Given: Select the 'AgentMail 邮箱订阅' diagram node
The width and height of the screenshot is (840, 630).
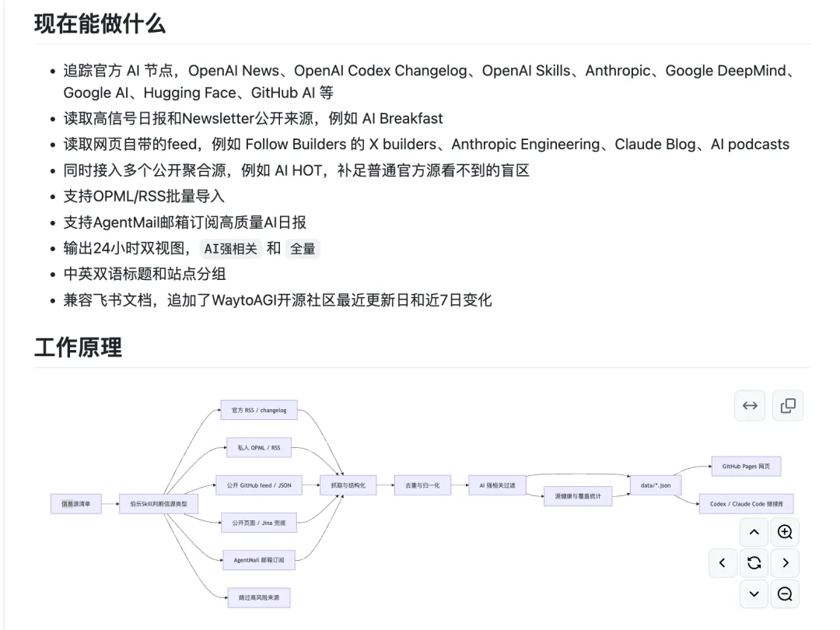Looking at the screenshot, I should [259, 560].
